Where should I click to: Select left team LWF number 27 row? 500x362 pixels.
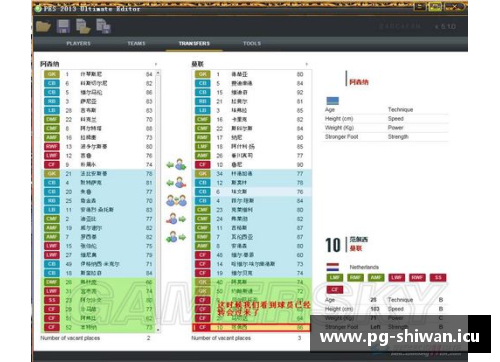point(98,255)
